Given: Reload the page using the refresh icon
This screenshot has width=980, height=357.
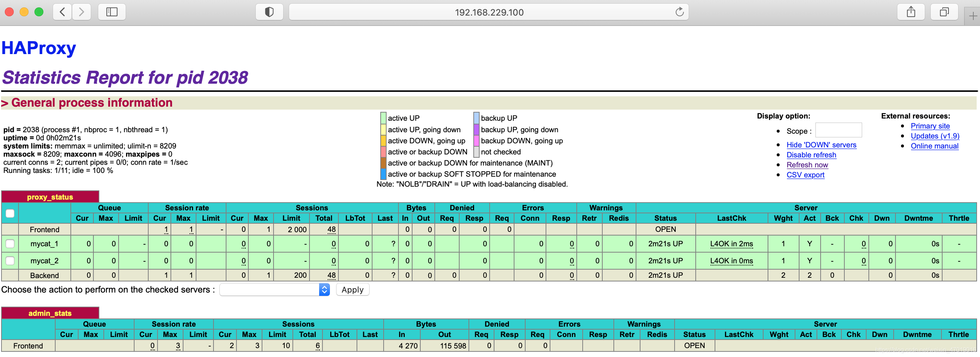Looking at the screenshot, I should [679, 12].
